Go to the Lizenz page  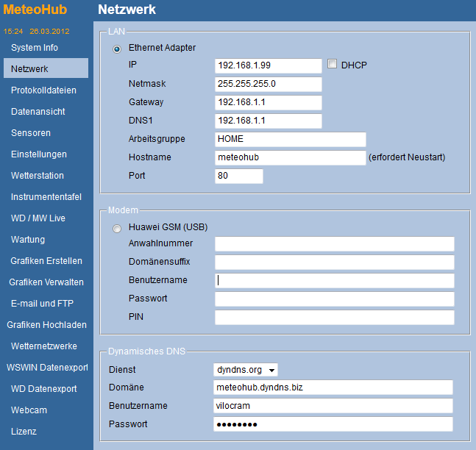tap(24, 431)
